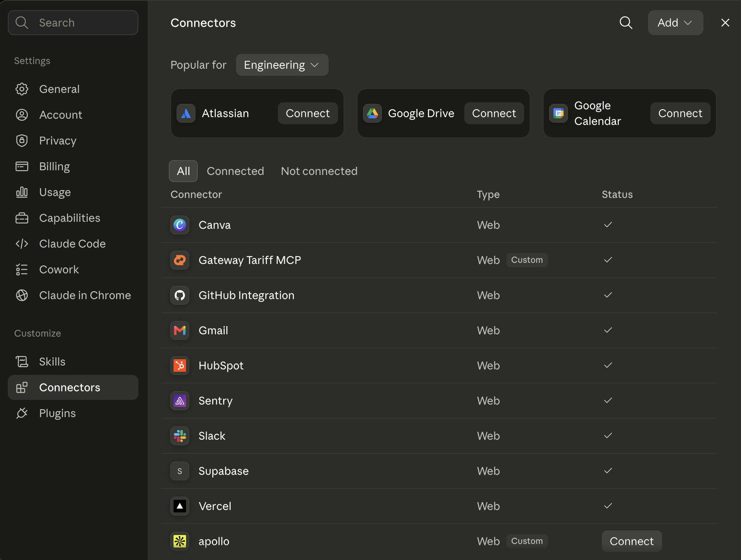Click the HubSpot connector name
741x560 pixels.
(221, 366)
